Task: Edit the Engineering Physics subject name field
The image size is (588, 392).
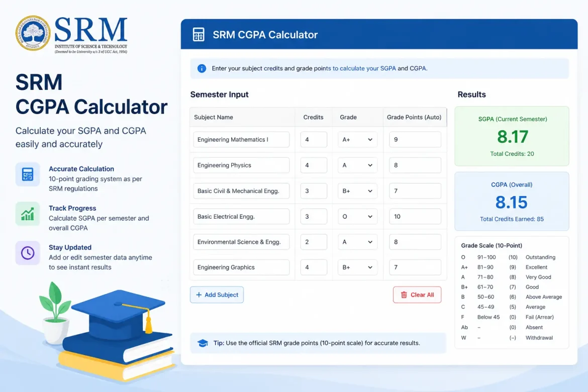Action: tap(241, 165)
